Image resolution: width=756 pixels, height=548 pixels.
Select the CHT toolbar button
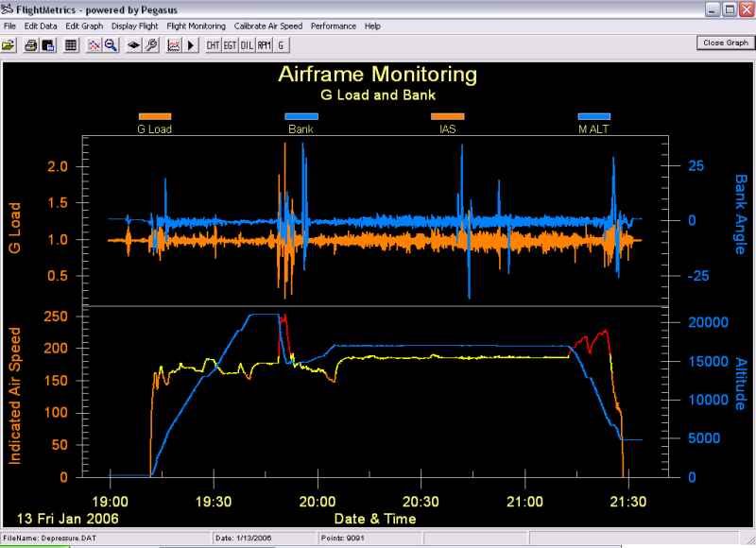[213, 44]
